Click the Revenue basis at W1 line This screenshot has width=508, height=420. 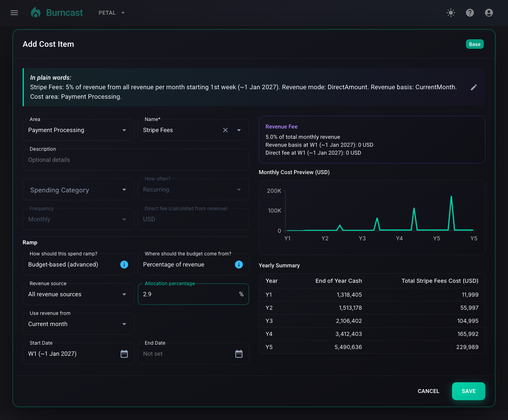(x=319, y=145)
